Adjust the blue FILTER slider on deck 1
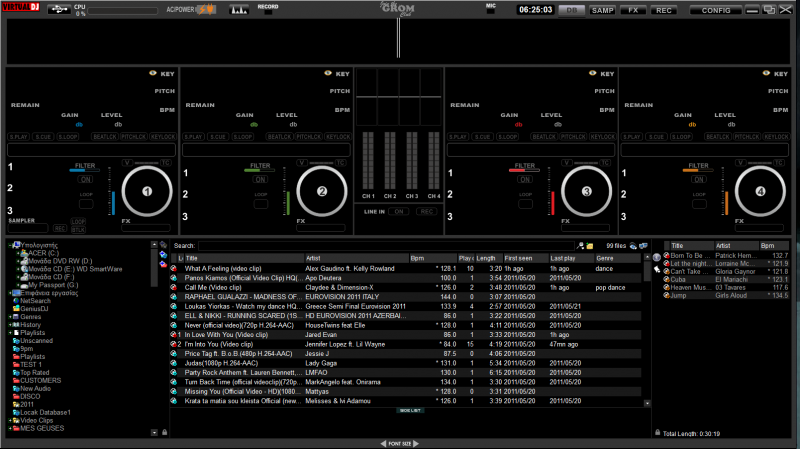 [84, 170]
